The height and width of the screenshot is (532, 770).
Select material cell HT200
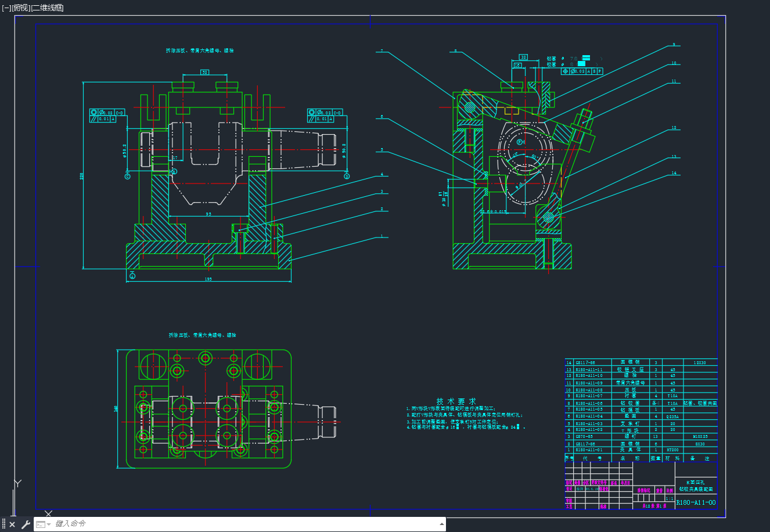tap(672, 451)
